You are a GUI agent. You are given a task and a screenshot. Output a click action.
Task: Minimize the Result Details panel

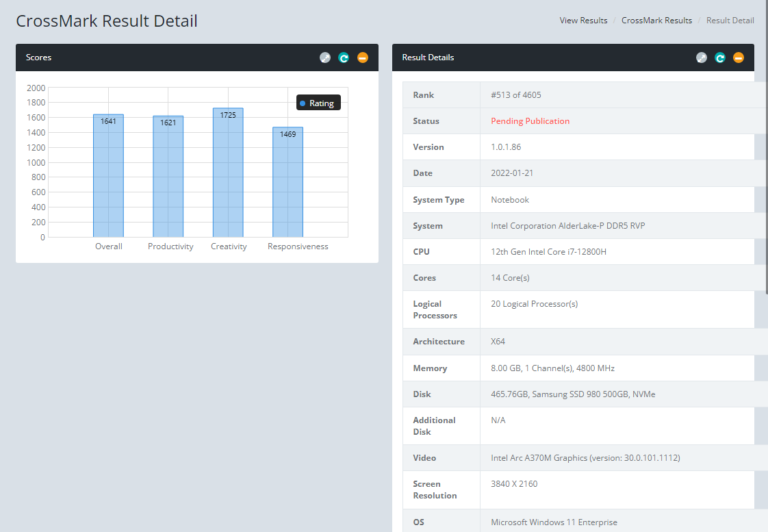point(739,58)
